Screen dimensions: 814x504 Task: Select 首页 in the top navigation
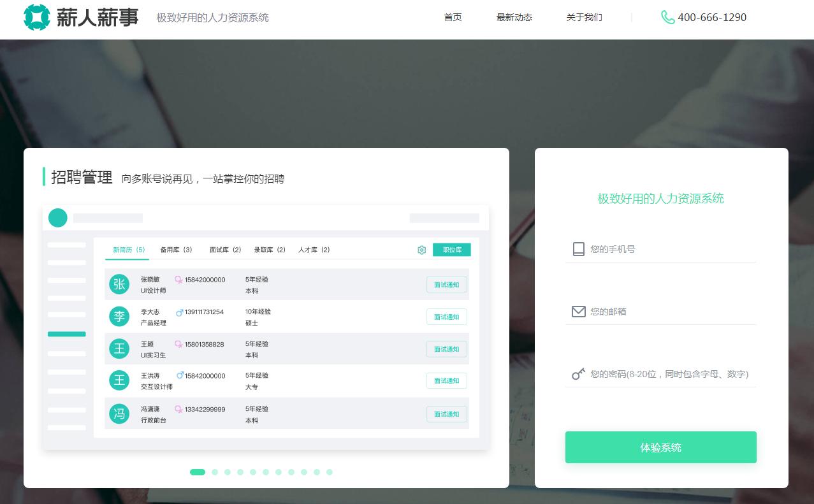(x=453, y=17)
